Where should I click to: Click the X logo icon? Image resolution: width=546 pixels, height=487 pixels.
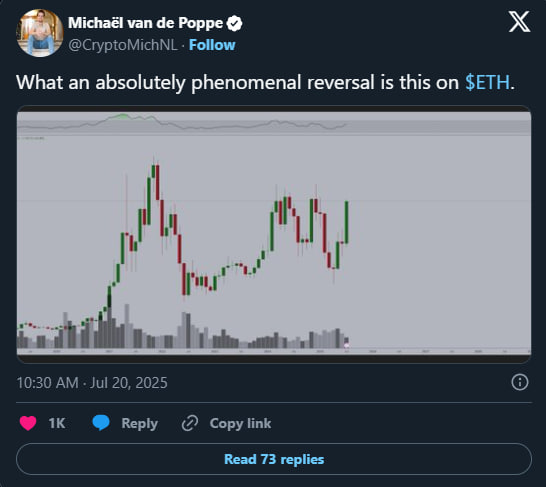[519, 22]
